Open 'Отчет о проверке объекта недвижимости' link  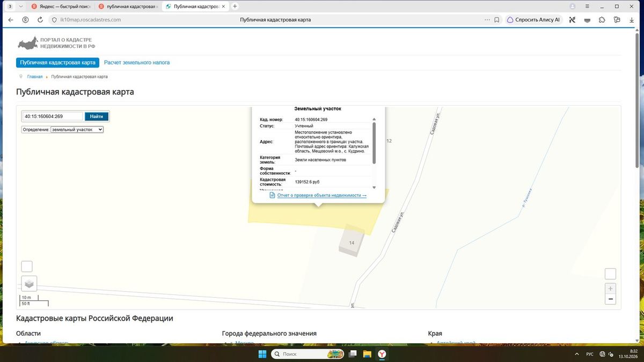coord(322,196)
